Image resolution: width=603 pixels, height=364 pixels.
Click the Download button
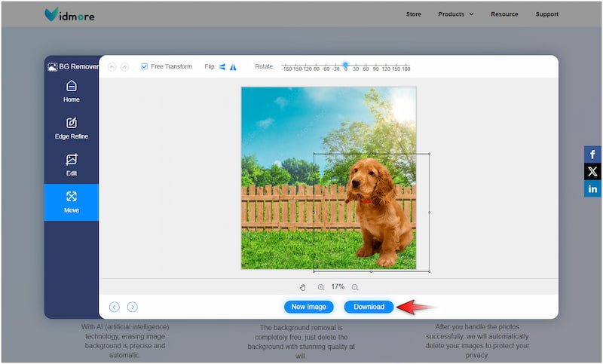tap(369, 307)
